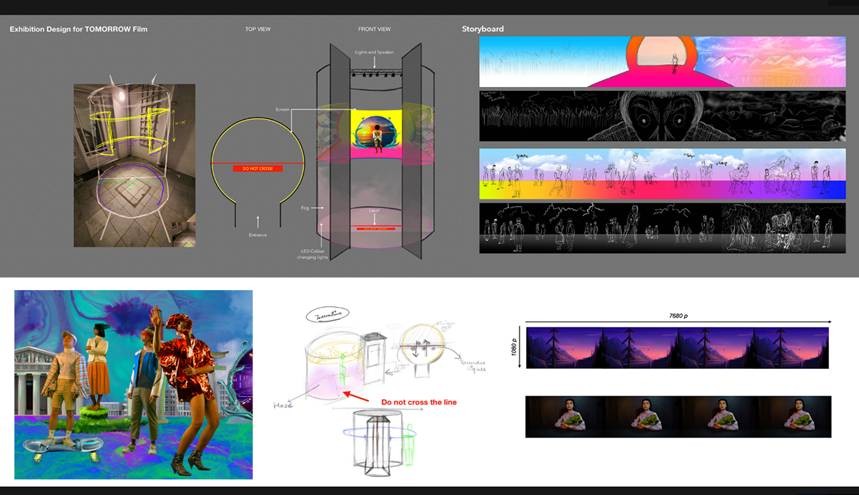Click the 7680 p width dimension label
Viewport: 859px width, 495px height.
679,316
